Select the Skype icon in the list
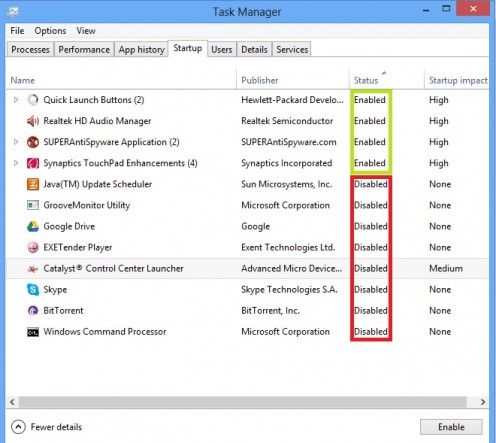 point(33,290)
